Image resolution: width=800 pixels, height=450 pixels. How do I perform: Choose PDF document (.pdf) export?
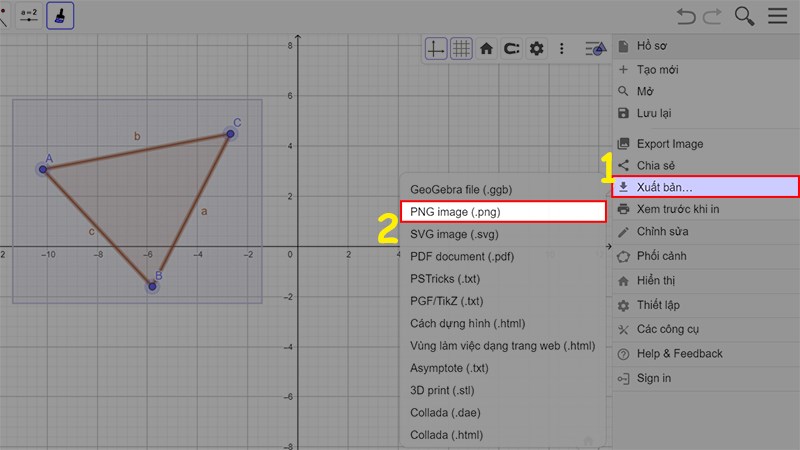tap(503, 257)
